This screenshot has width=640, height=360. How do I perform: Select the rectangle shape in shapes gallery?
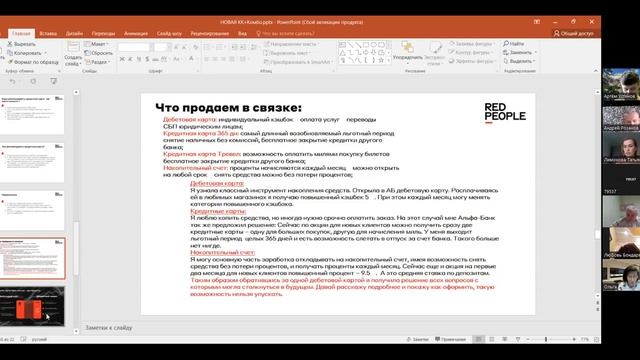[x=366, y=44]
